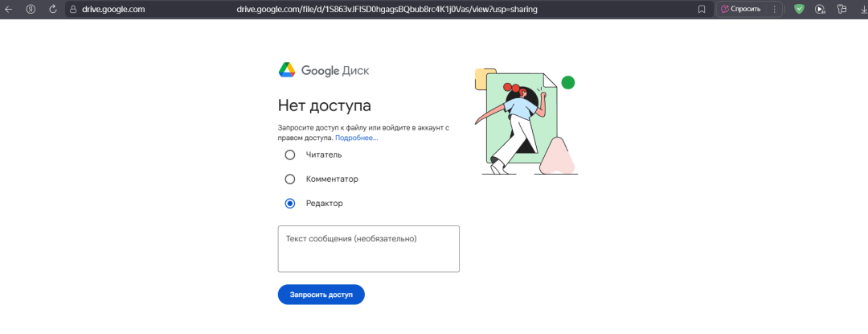Select the Читатель access option
This screenshot has height=334, width=868.
pos(289,155)
